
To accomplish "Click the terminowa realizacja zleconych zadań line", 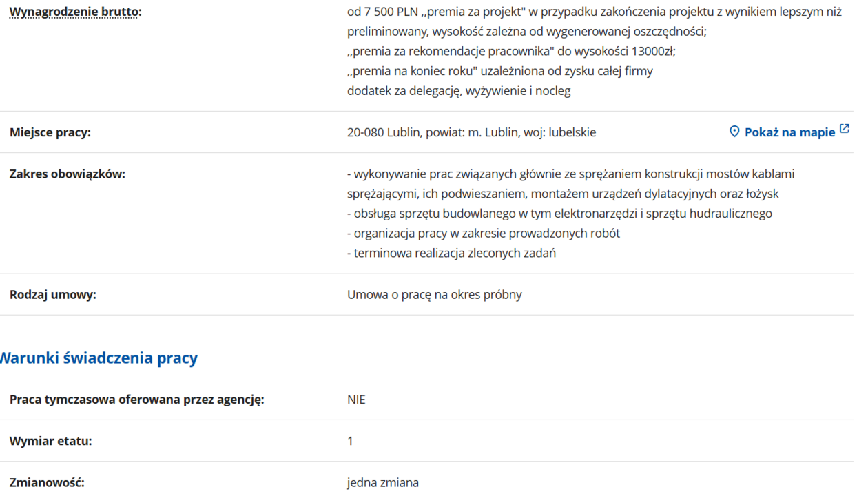I will (x=451, y=253).
